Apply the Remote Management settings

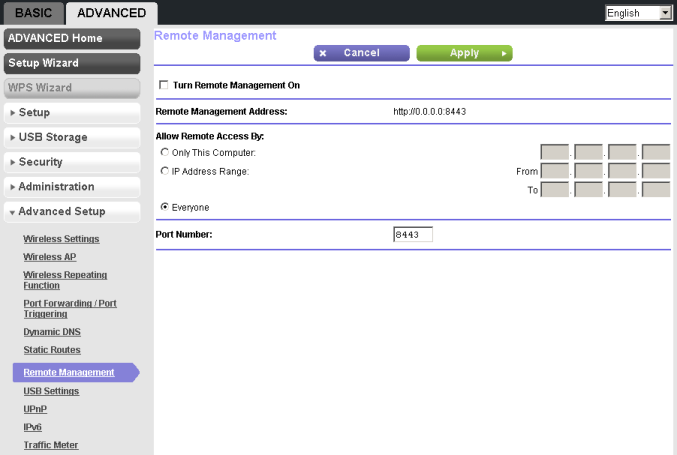(464, 53)
